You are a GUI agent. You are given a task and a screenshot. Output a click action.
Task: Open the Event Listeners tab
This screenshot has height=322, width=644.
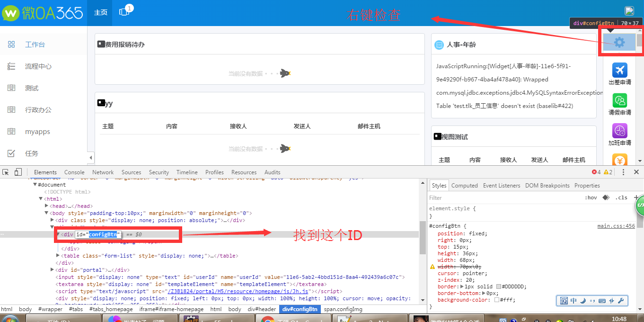click(x=502, y=186)
